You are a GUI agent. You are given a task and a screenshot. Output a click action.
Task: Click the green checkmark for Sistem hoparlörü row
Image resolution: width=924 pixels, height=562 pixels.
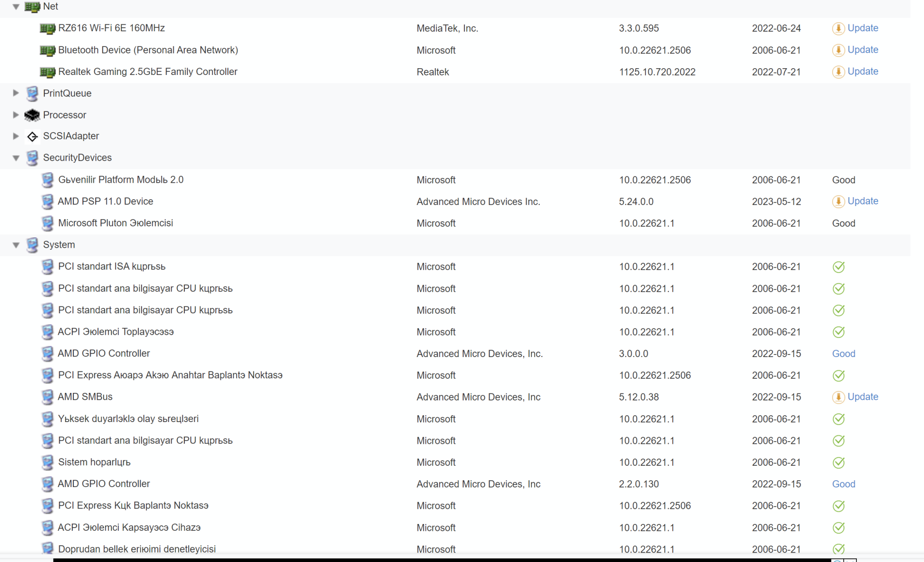tap(838, 463)
